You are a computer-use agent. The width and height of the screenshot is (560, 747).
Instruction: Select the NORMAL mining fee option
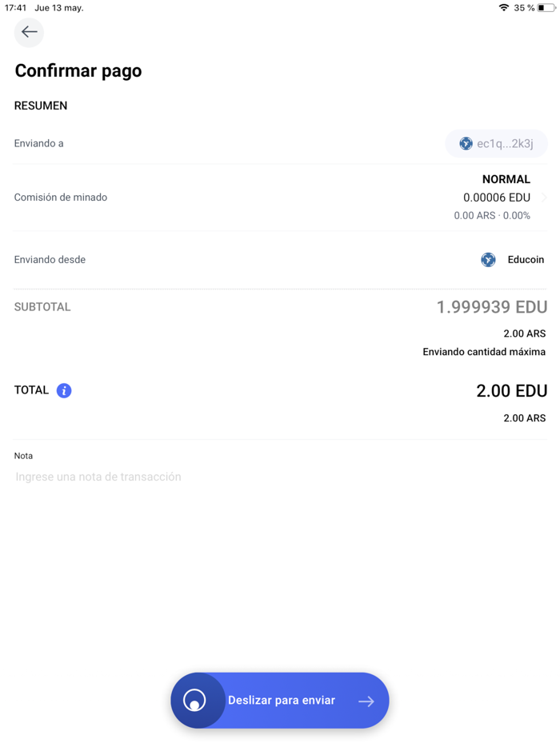pos(506,178)
